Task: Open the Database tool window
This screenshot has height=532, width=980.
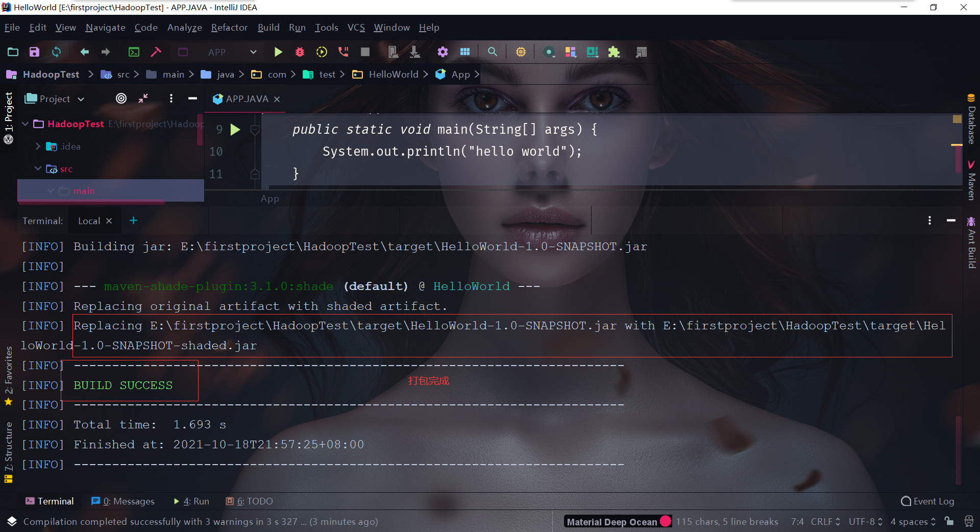Action: pos(971,119)
